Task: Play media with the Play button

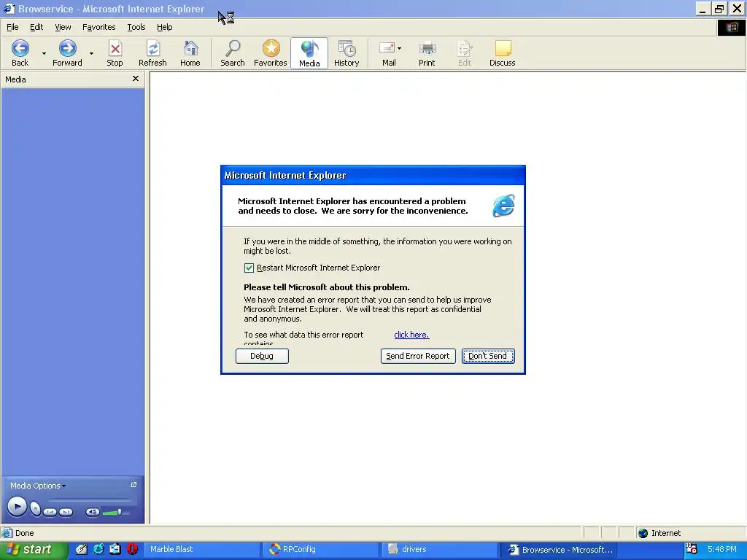Action: (x=17, y=507)
